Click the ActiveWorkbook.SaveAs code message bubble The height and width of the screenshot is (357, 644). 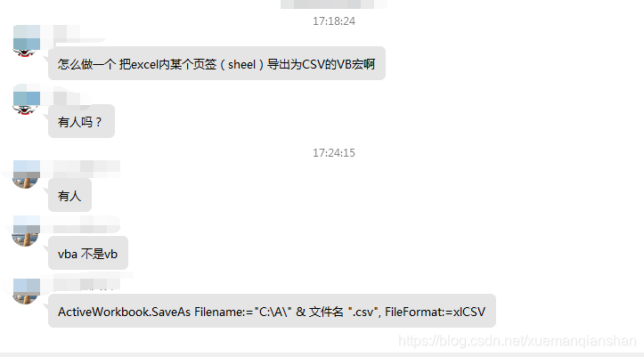coord(272,311)
